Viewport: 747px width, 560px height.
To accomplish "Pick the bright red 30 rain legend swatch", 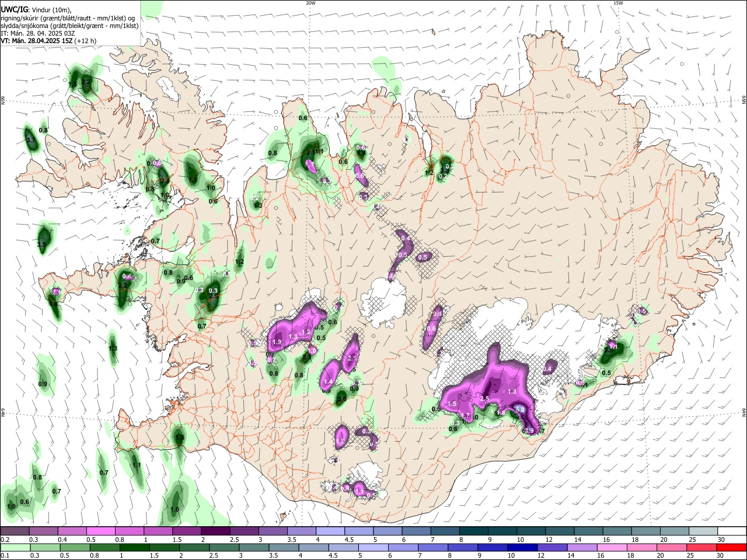I will pos(731,547).
